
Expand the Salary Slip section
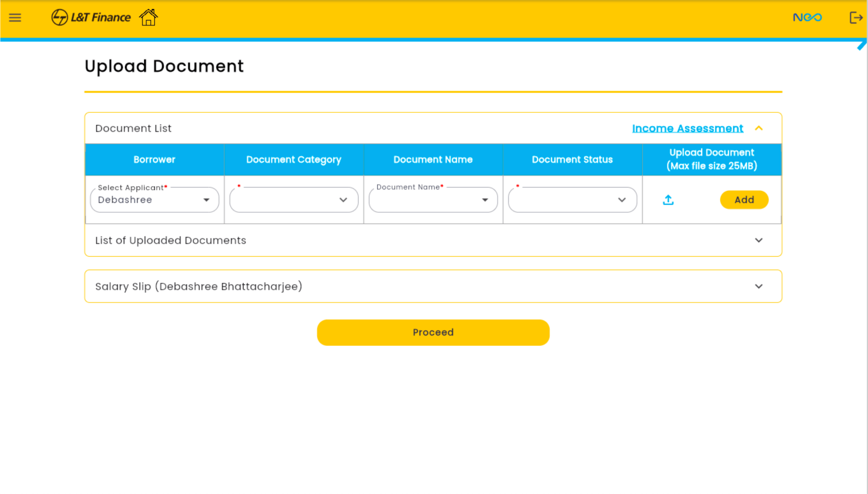click(759, 286)
